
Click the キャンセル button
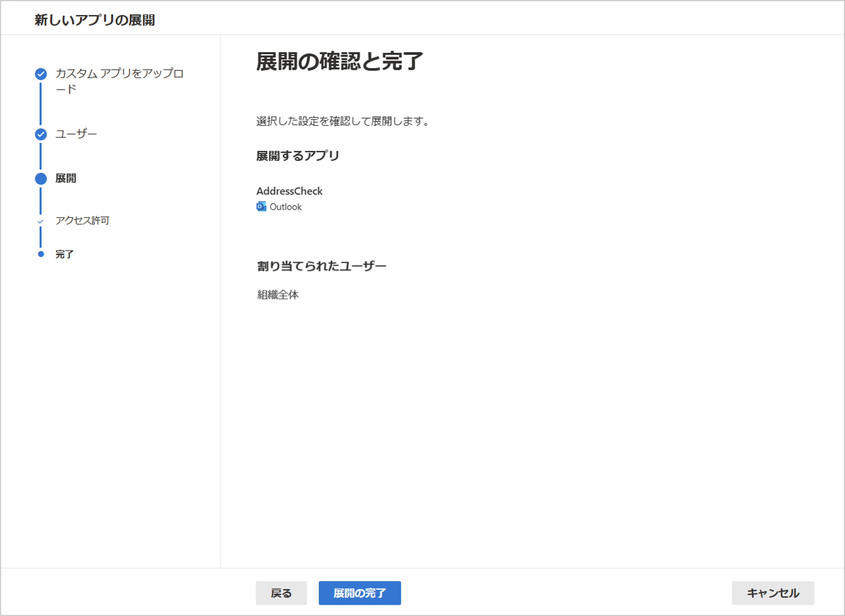click(773, 593)
